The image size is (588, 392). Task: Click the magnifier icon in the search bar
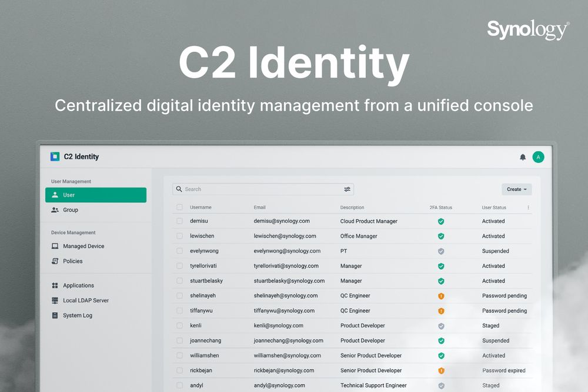click(179, 189)
